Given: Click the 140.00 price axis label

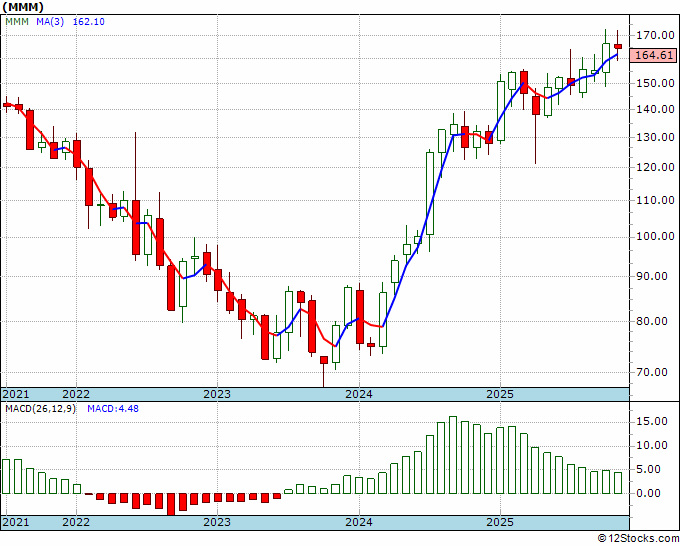Looking at the screenshot, I should (x=655, y=109).
